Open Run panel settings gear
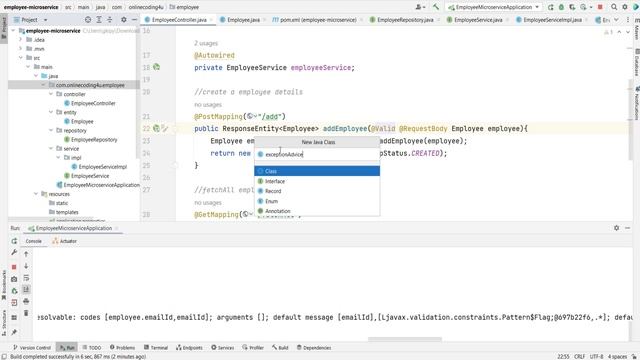 [x=616, y=228]
